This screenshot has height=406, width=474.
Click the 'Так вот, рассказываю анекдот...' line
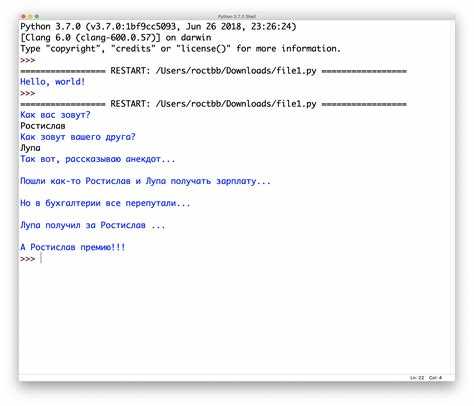[98, 159]
